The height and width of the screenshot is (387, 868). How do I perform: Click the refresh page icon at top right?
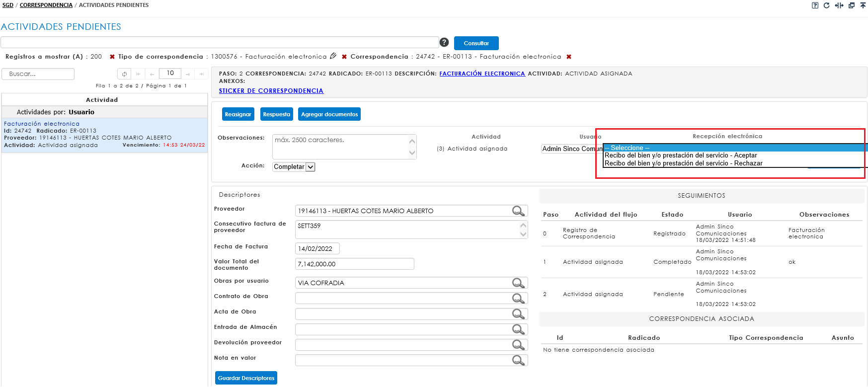pyautogui.click(x=826, y=5)
